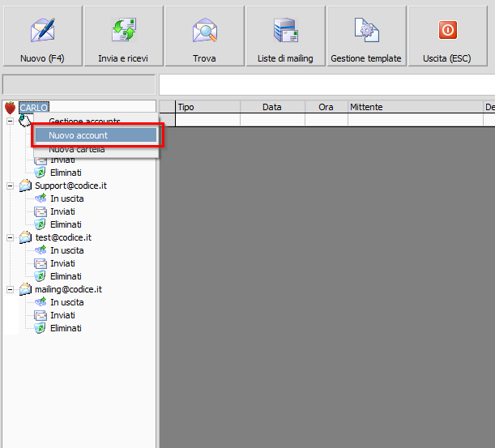Image resolution: width=495 pixels, height=448 pixels.
Task: Click the Invia e ricevi arrows icon
Action: click(124, 30)
